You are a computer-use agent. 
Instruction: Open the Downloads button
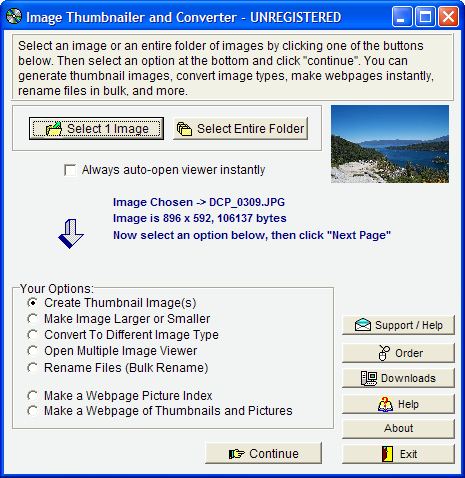398,378
